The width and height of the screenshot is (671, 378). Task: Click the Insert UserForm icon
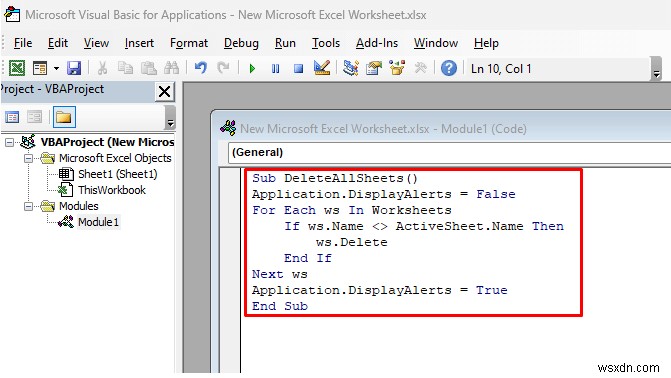click(x=40, y=68)
